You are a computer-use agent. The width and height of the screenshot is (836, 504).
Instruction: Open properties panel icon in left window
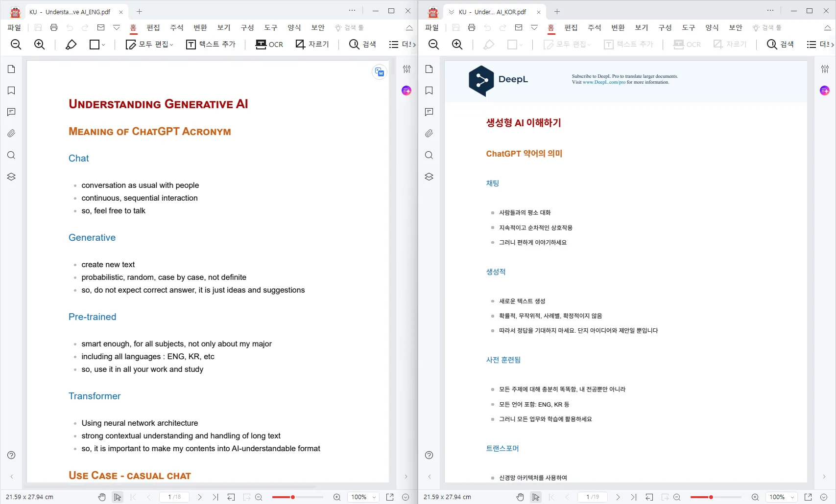coord(406,69)
